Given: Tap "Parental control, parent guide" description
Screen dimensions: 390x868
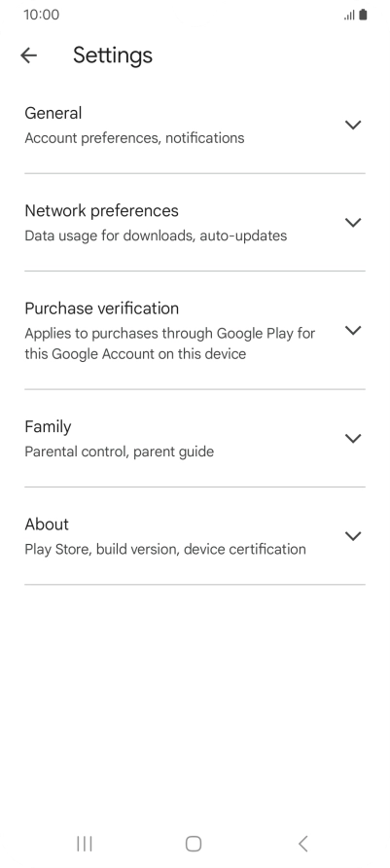Looking at the screenshot, I should coord(120,452).
